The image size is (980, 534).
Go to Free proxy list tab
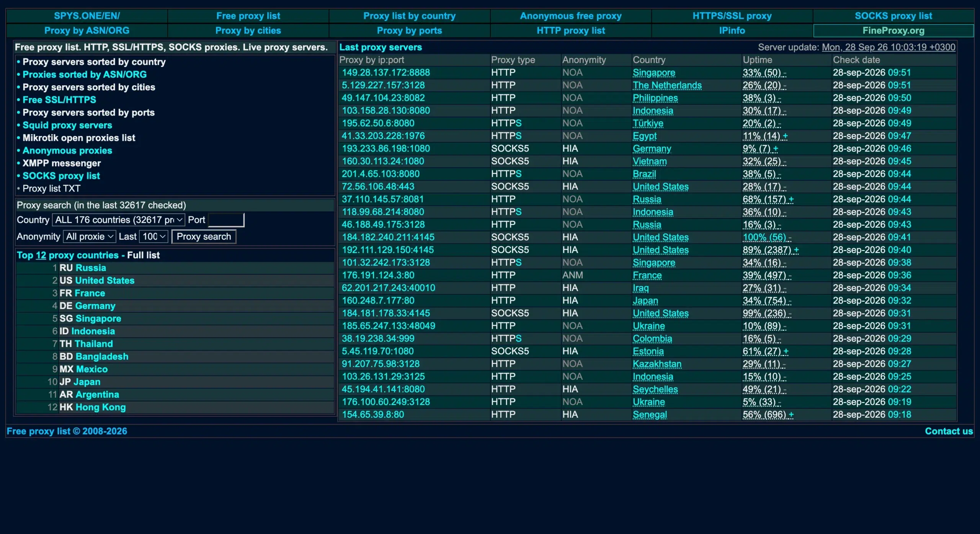coord(248,16)
